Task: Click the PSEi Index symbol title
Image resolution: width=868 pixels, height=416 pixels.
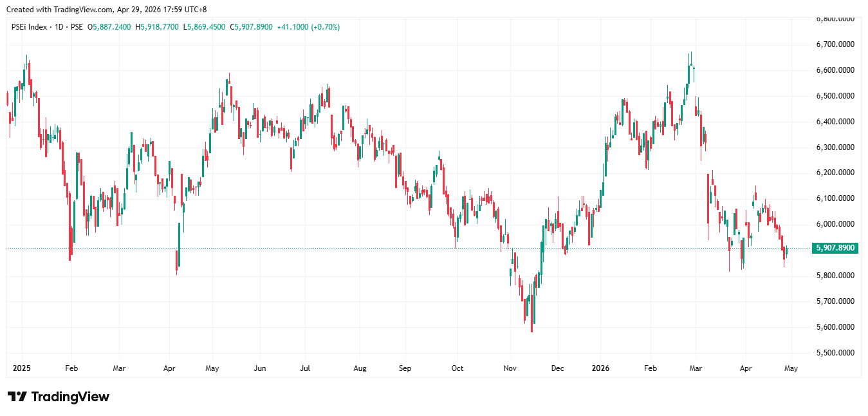Action: point(29,27)
